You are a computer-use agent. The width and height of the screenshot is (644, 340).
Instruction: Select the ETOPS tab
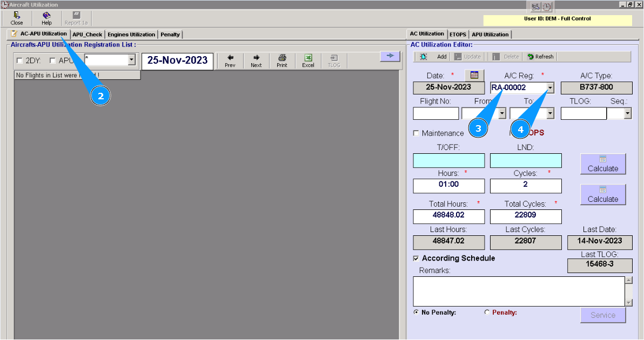coord(458,35)
